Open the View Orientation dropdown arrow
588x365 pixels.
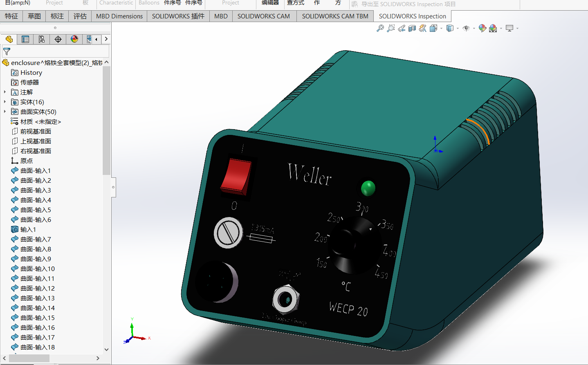(441, 29)
